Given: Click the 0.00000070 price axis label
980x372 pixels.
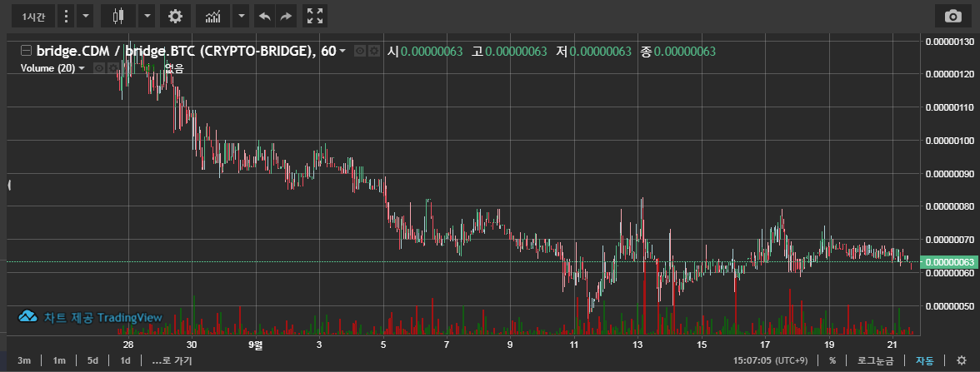Looking at the screenshot, I should click(x=948, y=239).
